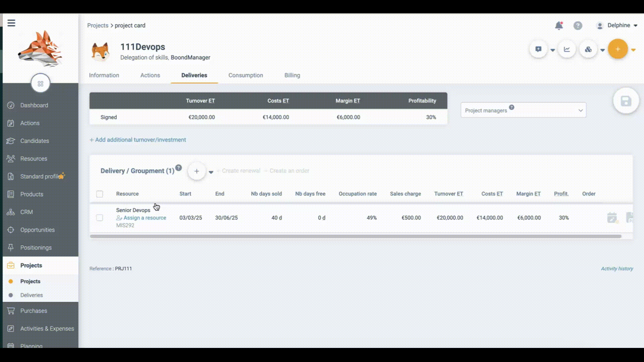The height and width of the screenshot is (362, 644).
Task: Open the apps grid circle button
Action: [41, 83]
